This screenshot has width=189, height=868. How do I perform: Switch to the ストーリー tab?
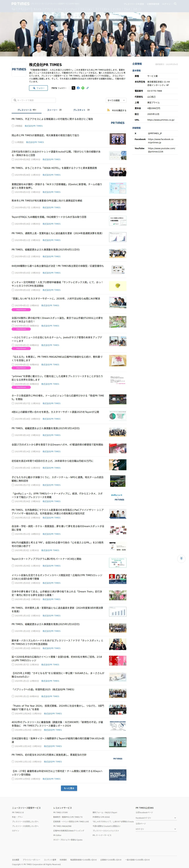point(54,110)
